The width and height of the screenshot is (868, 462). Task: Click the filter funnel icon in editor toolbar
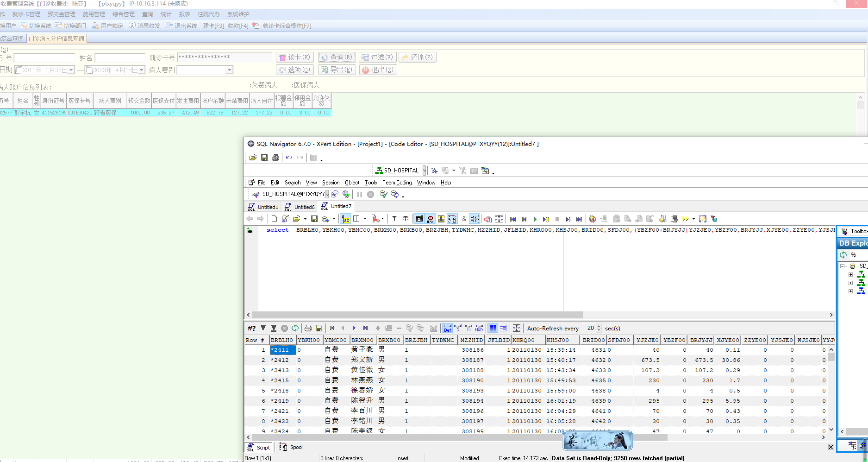click(x=394, y=219)
